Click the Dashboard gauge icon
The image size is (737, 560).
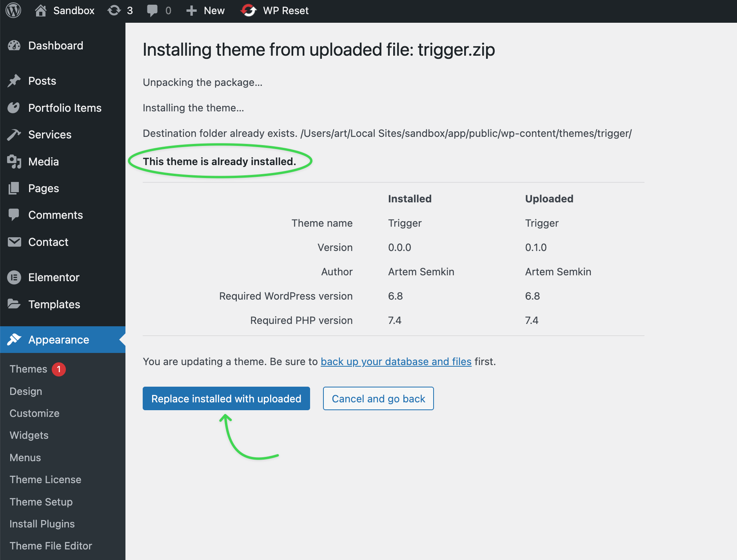coord(14,46)
